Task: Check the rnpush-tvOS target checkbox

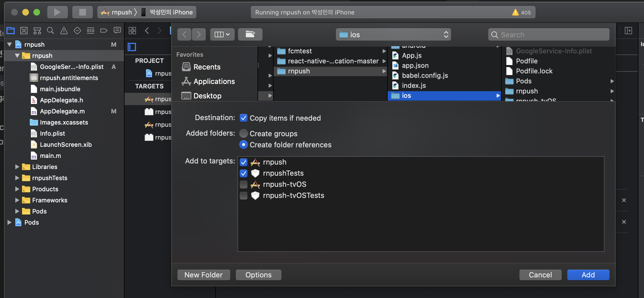Action: click(244, 184)
